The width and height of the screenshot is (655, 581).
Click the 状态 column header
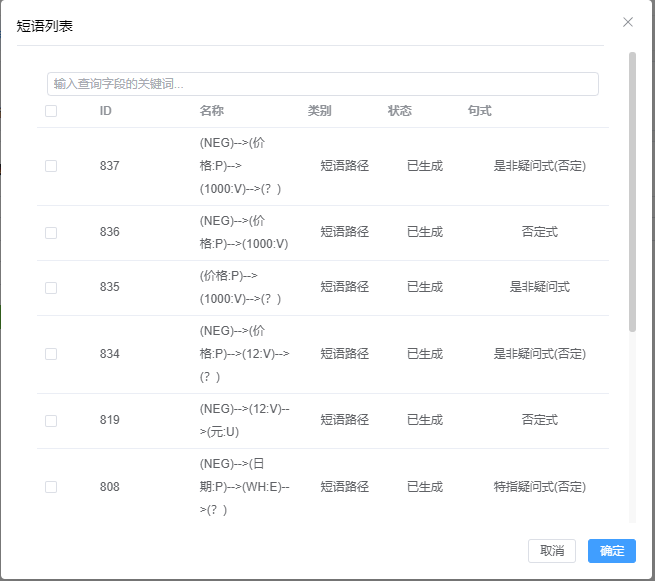(400, 111)
